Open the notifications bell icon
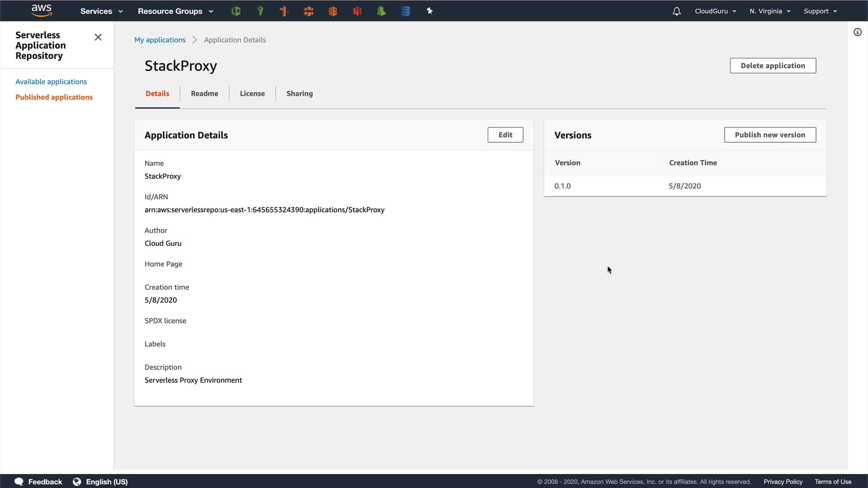The image size is (868, 488). click(x=676, y=11)
